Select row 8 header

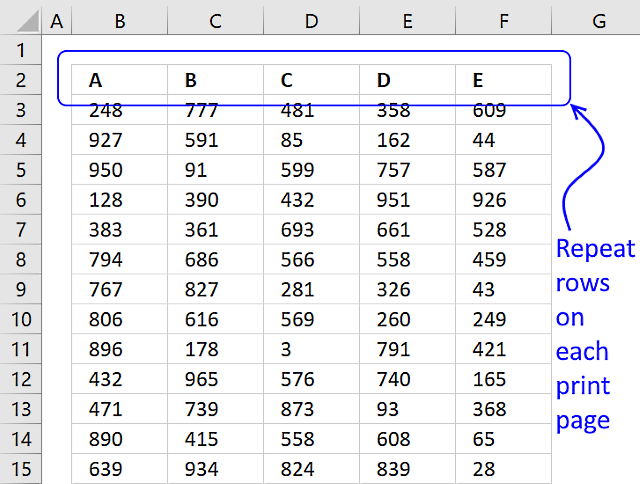point(21,259)
